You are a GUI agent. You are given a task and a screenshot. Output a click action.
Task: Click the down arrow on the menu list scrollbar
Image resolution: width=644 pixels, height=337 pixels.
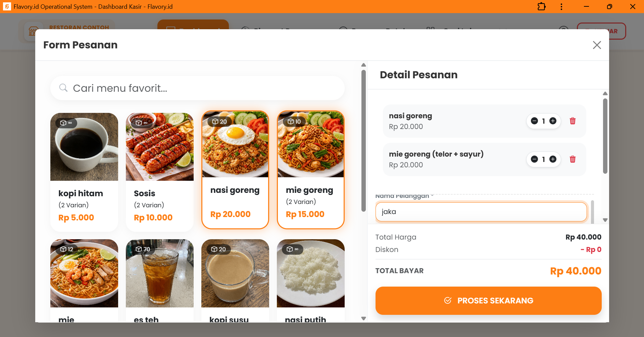363,318
